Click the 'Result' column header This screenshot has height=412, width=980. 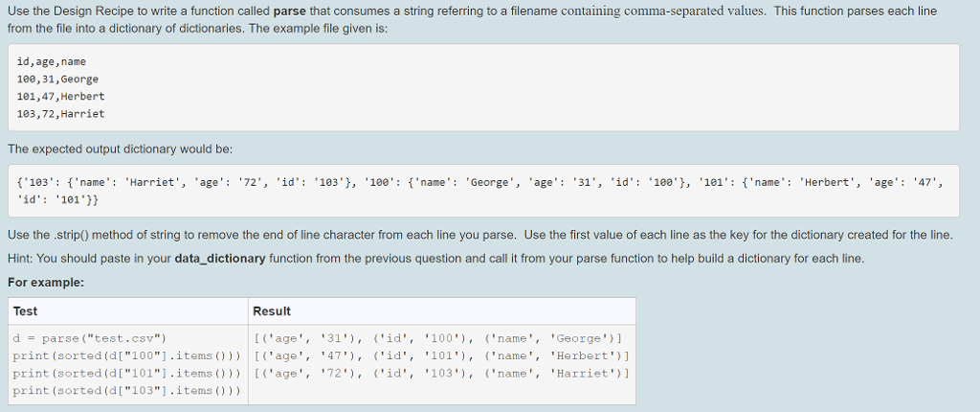coord(272,311)
